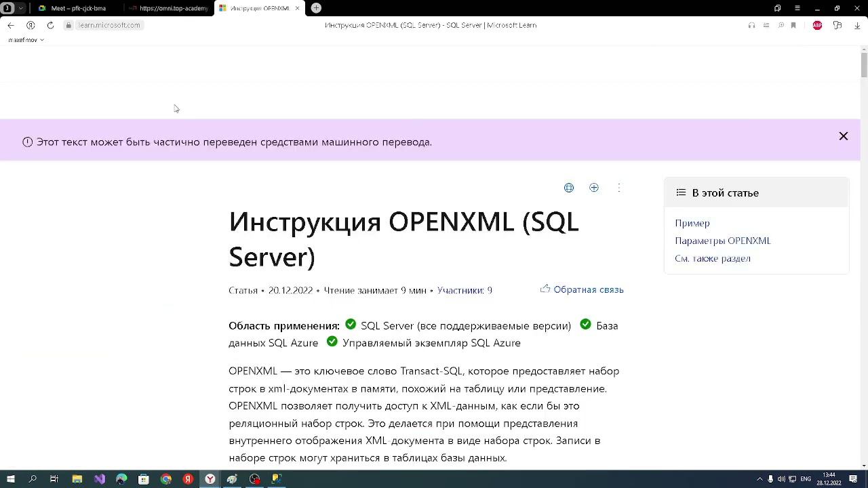
Task: Bookmark the page with the bookmark icon
Action: click(x=793, y=25)
